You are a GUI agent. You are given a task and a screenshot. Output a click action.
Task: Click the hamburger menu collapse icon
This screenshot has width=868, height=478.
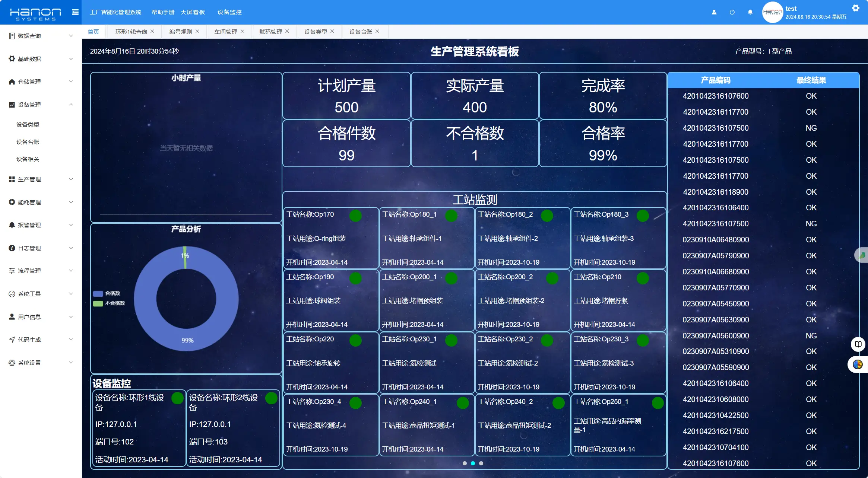(x=75, y=12)
